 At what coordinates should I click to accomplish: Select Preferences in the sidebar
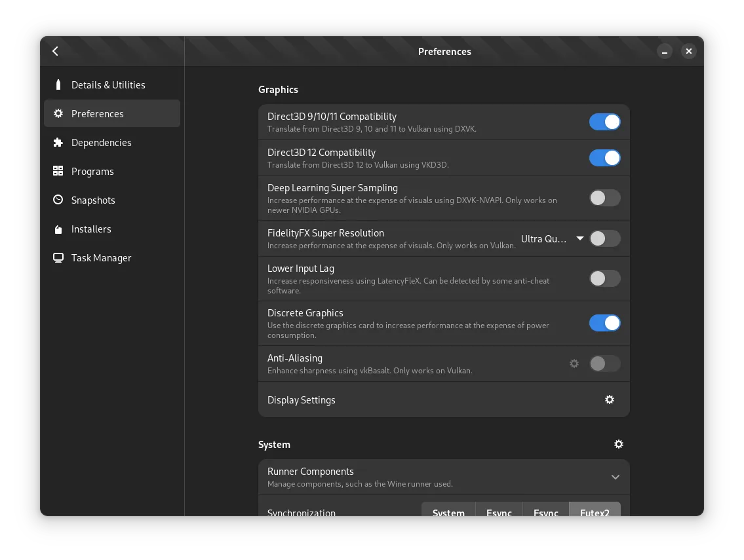click(112, 114)
